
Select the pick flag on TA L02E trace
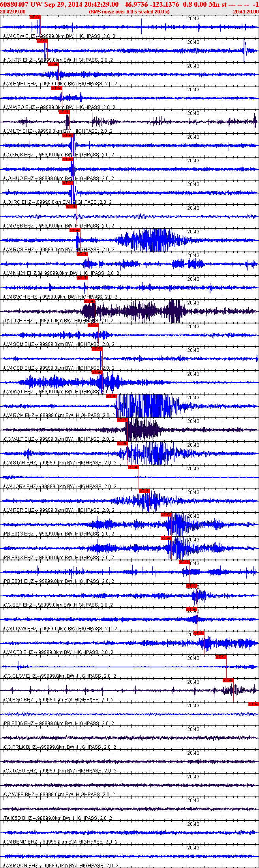90,301
